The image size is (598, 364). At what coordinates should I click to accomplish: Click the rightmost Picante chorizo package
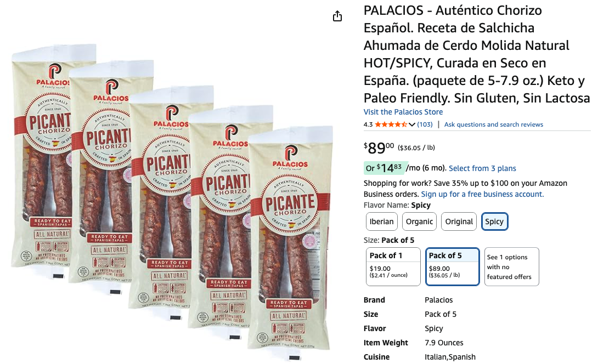pyautogui.click(x=291, y=242)
